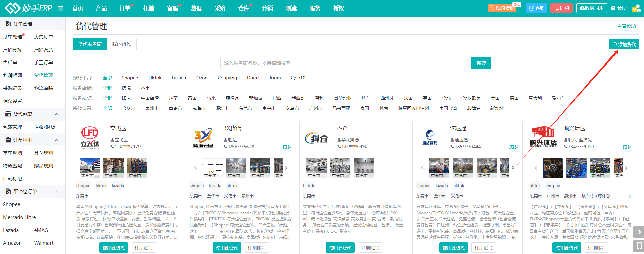Click the service provider name search field

point(345,63)
